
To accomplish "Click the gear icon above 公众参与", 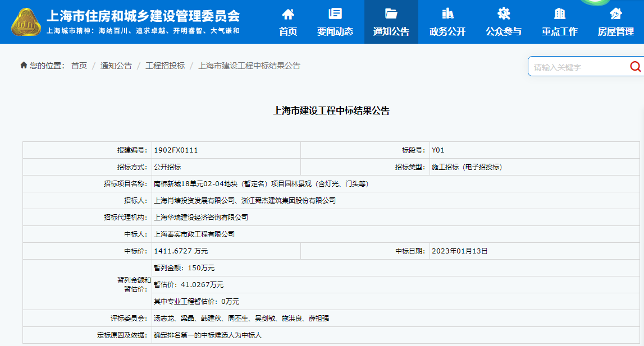I will click(504, 14).
